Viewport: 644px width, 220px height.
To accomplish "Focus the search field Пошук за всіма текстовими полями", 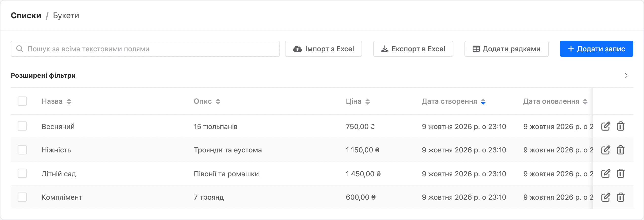I will pos(145,49).
